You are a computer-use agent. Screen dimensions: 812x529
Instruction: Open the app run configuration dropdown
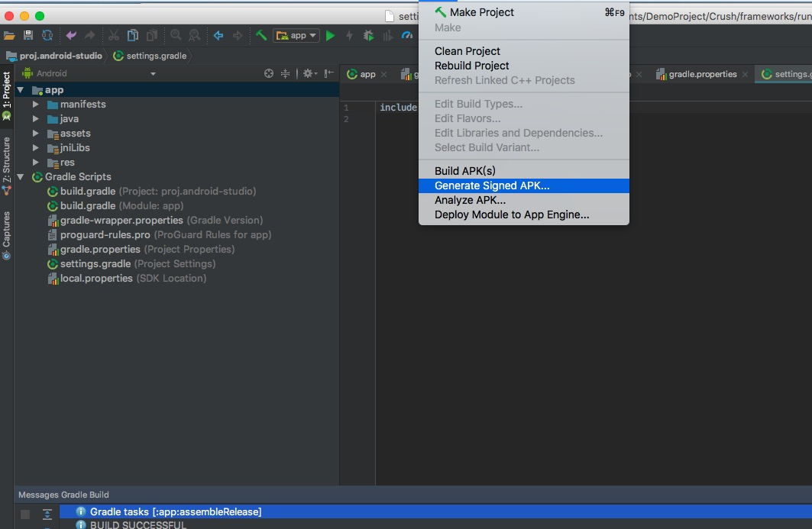click(296, 36)
